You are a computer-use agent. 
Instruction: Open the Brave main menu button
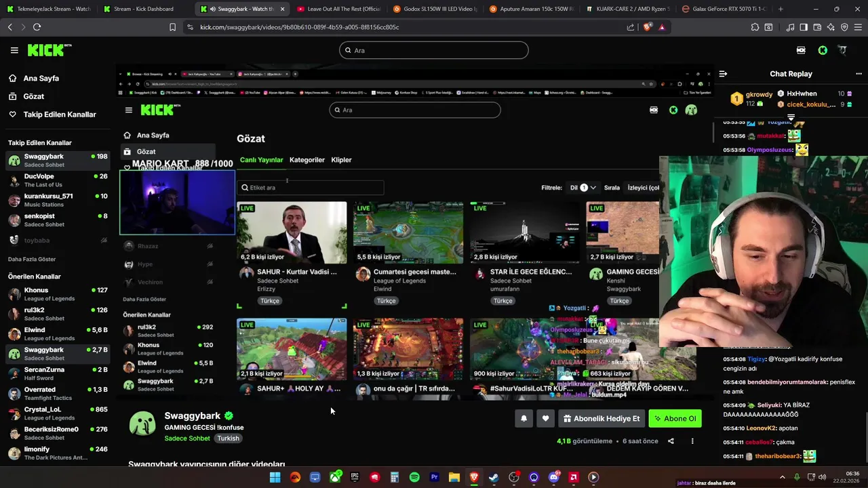(x=858, y=27)
